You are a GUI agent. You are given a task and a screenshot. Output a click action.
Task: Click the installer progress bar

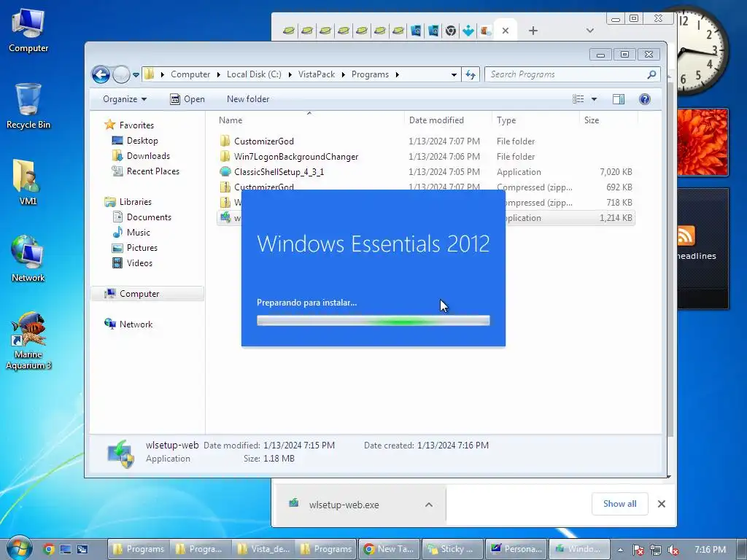373,321
